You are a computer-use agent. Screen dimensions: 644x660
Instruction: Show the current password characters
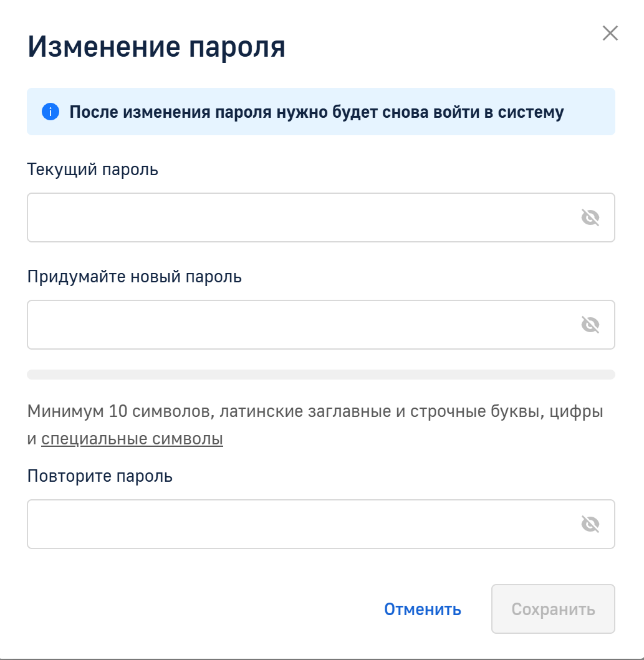point(590,218)
